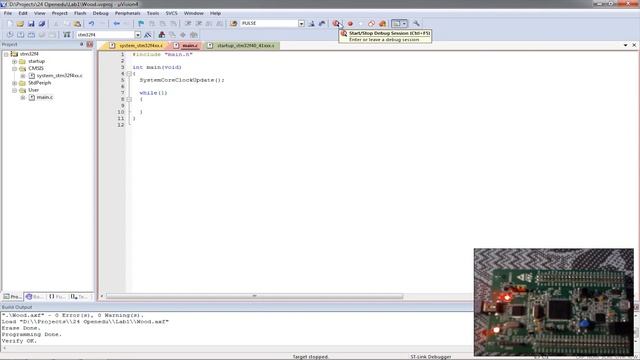
Task: Open Configuration with the wrench icon
Action: coord(416,24)
